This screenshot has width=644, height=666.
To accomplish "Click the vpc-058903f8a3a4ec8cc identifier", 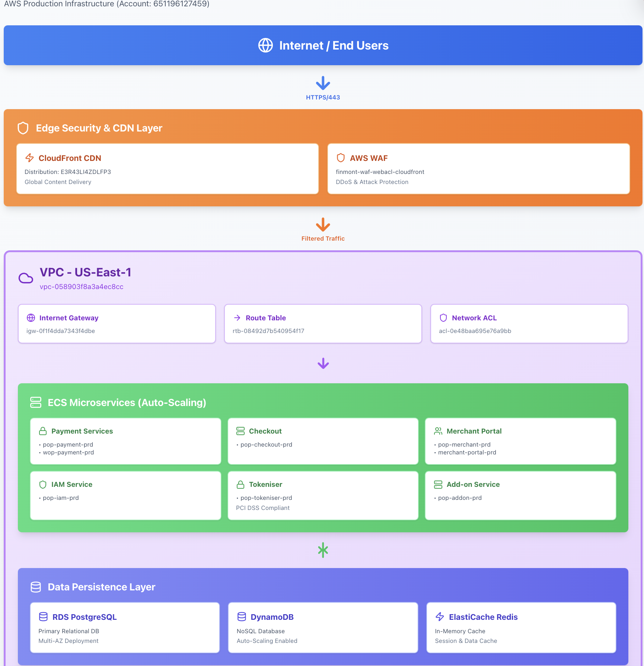I will pos(82,287).
